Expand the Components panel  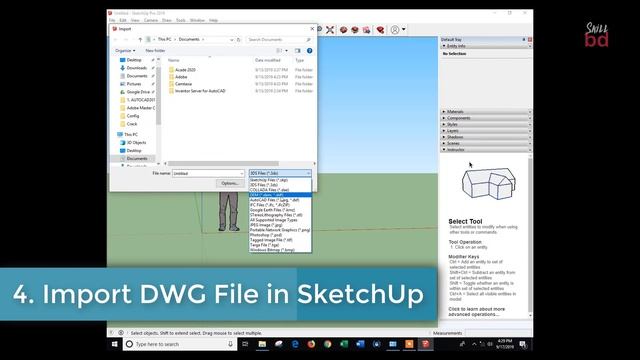(486, 118)
